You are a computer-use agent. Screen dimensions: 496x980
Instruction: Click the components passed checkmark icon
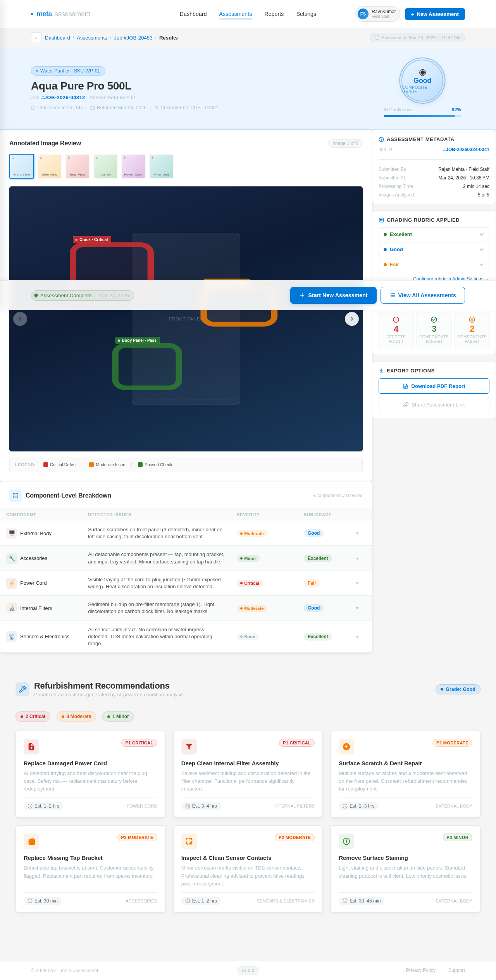tap(434, 320)
